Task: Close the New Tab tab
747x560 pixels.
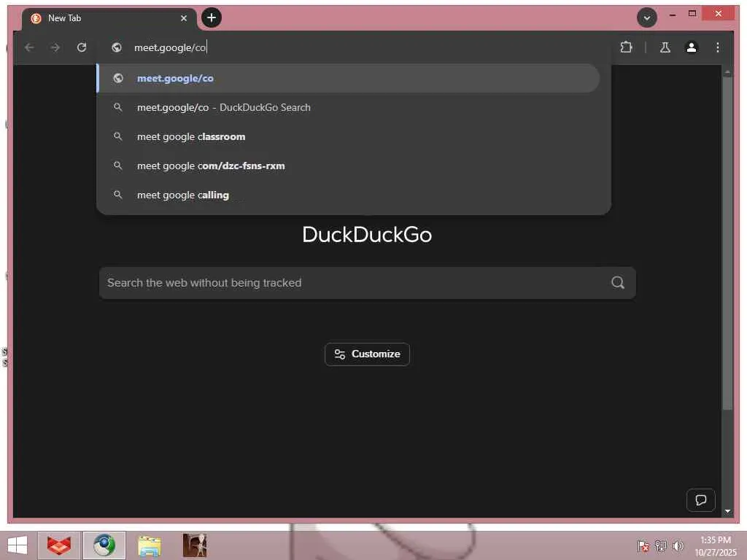Action: (x=184, y=18)
